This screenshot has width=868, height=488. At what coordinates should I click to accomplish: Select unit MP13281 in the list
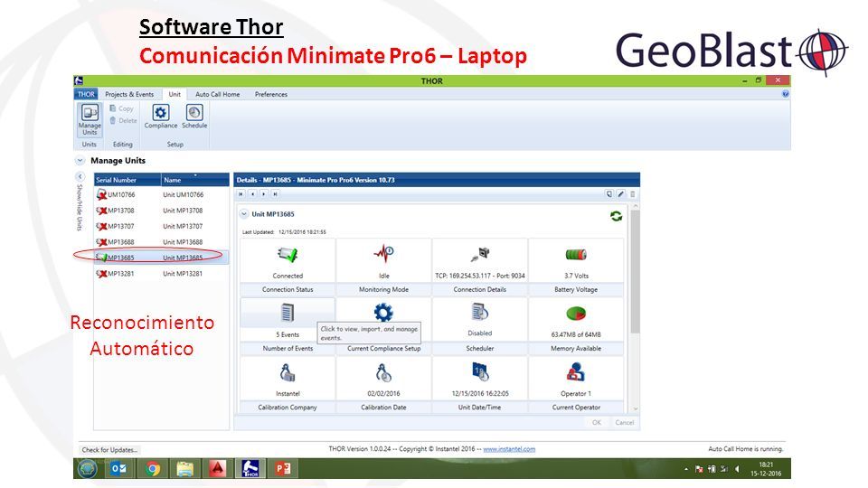click(x=161, y=273)
